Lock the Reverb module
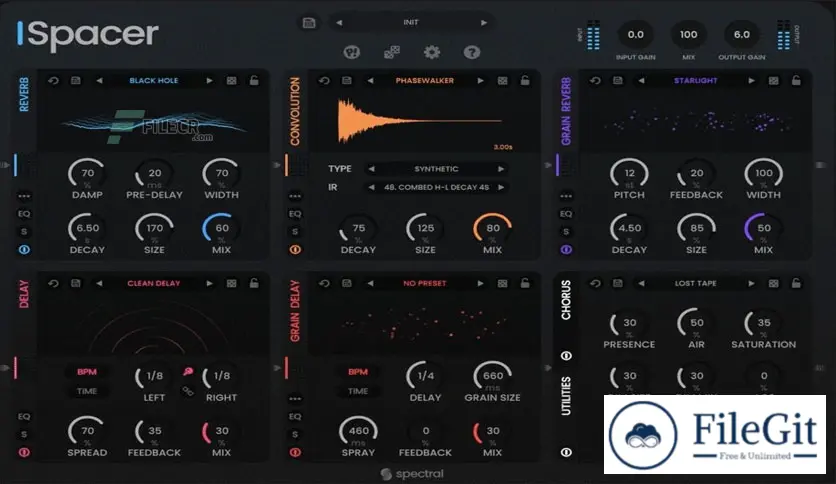 (254, 80)
